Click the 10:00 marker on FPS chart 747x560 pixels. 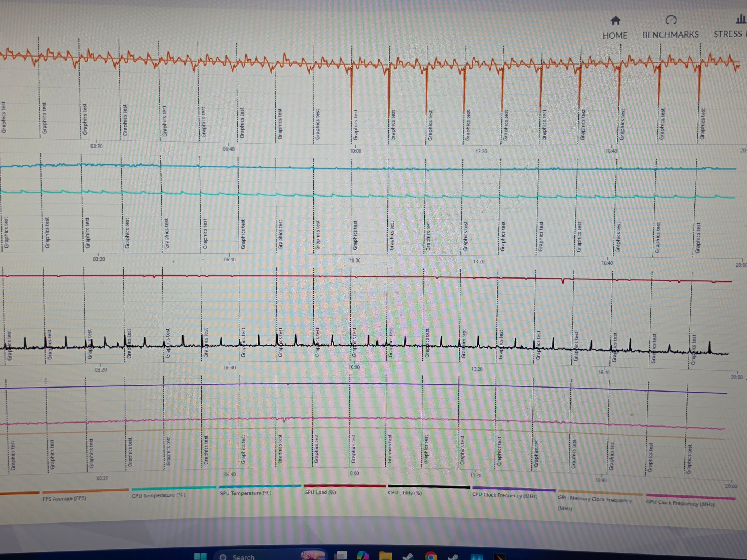pyautogui.click(x=355, y=151)
